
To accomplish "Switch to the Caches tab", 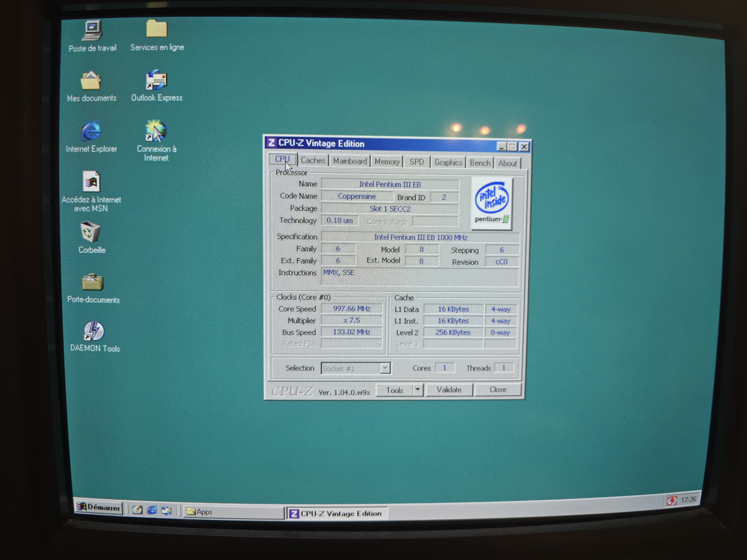I will pyautogui.click(x=313, y=161).
